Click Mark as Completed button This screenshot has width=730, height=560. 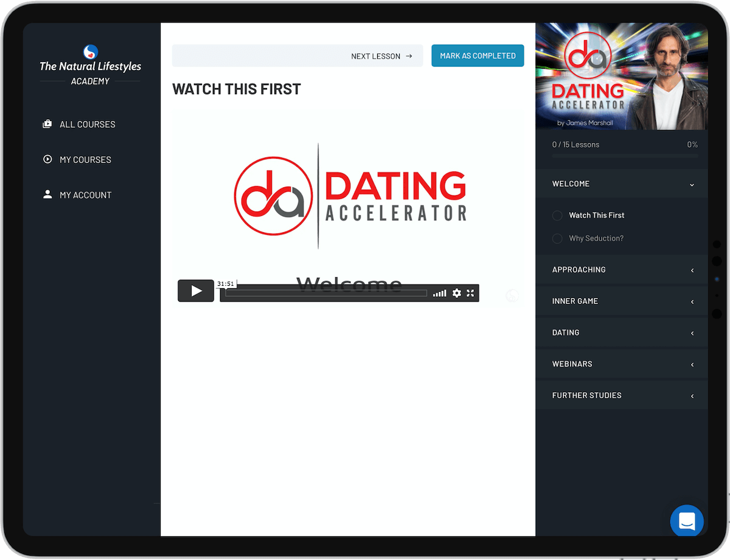click(x=478, y=55)
